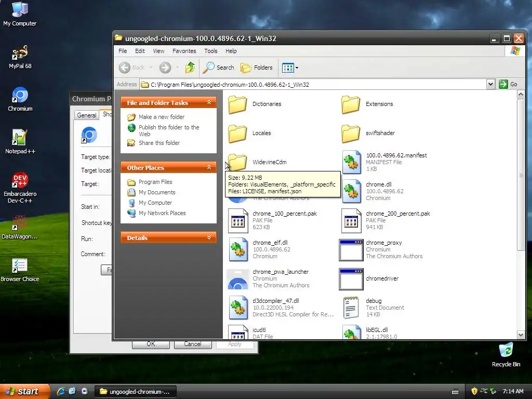Select the chrome_proxy executable

pos(381,250)
